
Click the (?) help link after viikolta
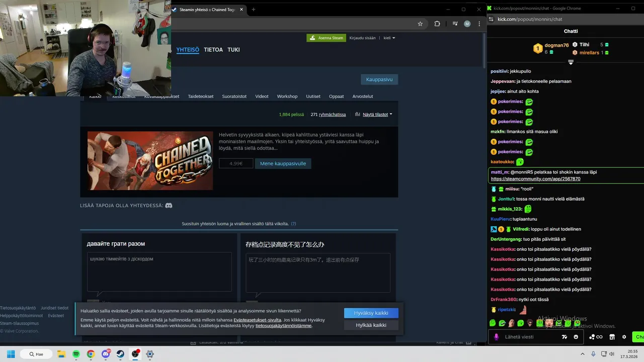tap(293, 224)
